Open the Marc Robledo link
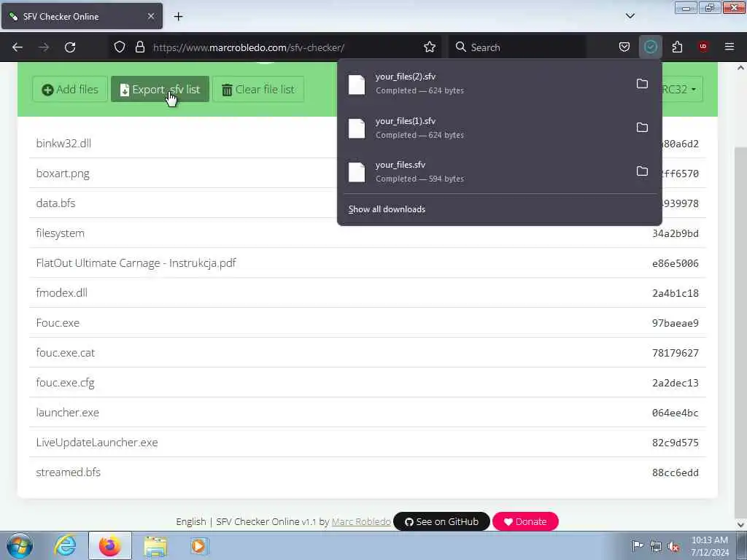The height and width of the screenshot is (560, 747). [x=361, y=522]
